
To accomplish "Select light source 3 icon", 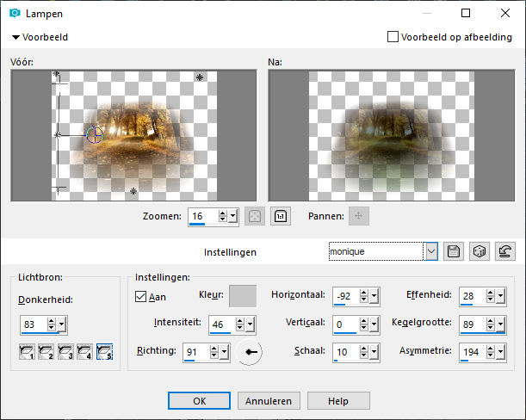I will click(x=65, y=352).
